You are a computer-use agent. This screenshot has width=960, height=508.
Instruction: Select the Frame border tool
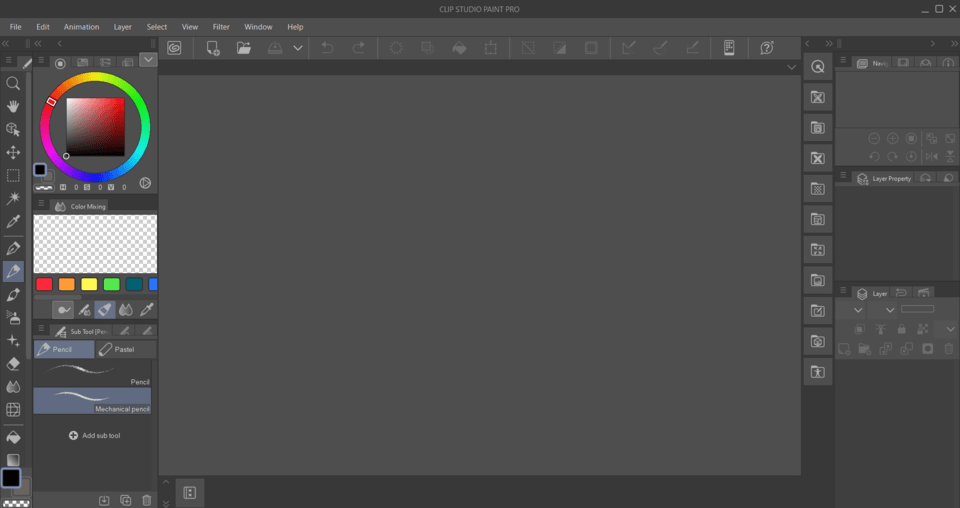(x=13, y=409)
